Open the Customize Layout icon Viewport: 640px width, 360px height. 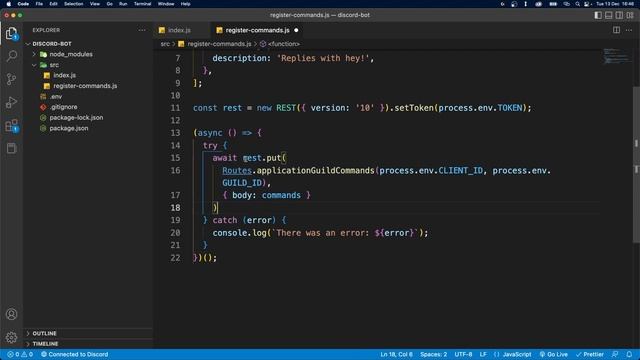[x=630, y=15]
